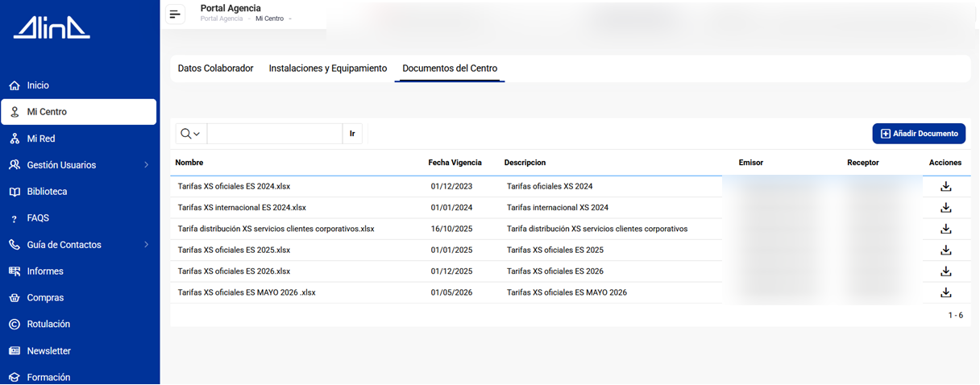
Task: Click the Inicio home icon
Action: click(x=15, y=85)
